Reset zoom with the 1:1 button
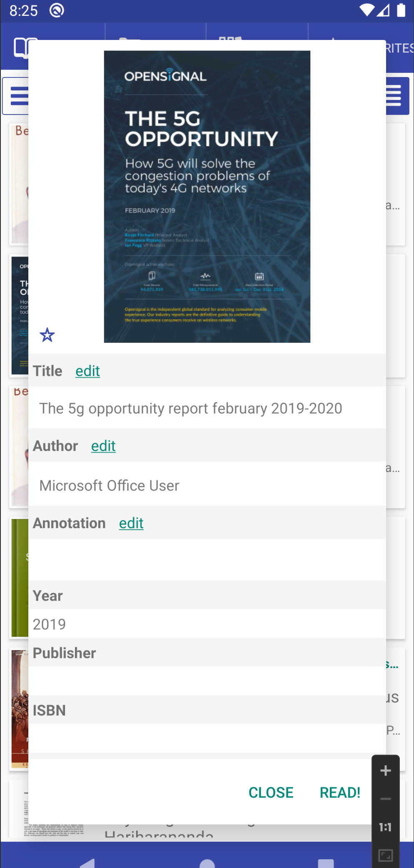 385,827
